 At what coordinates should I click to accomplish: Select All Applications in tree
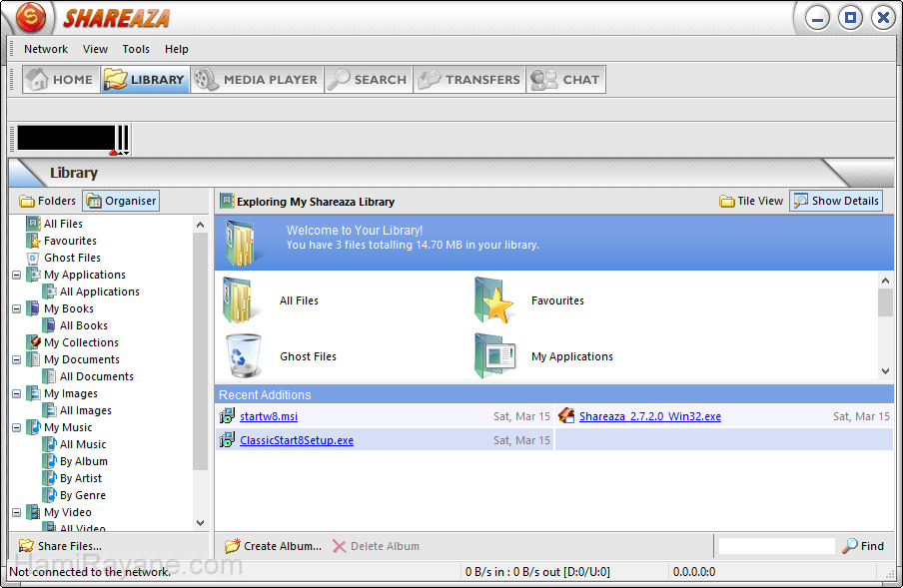coord(100,292)
